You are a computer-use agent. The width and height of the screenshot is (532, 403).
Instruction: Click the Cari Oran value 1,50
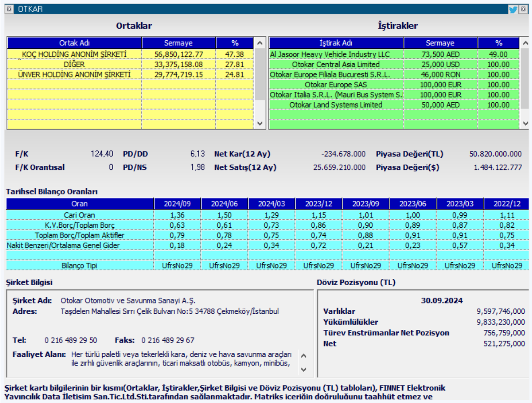pyautogui.click(x=224, y=215)
